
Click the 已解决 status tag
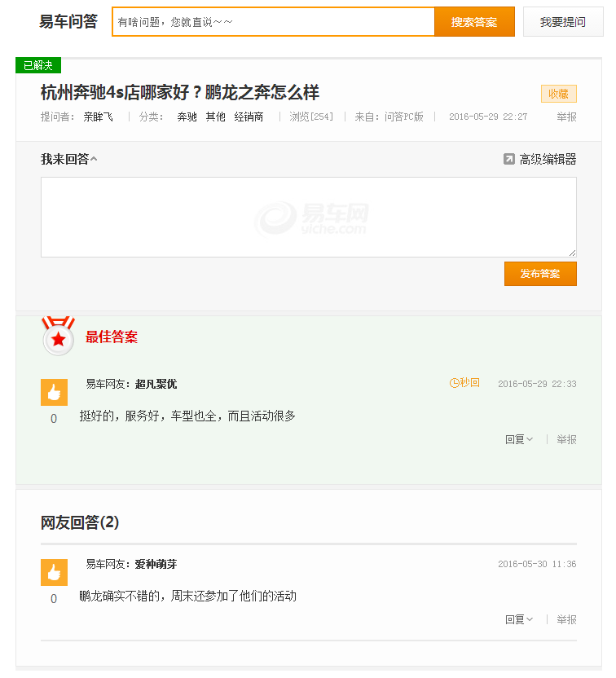(38, 65)
